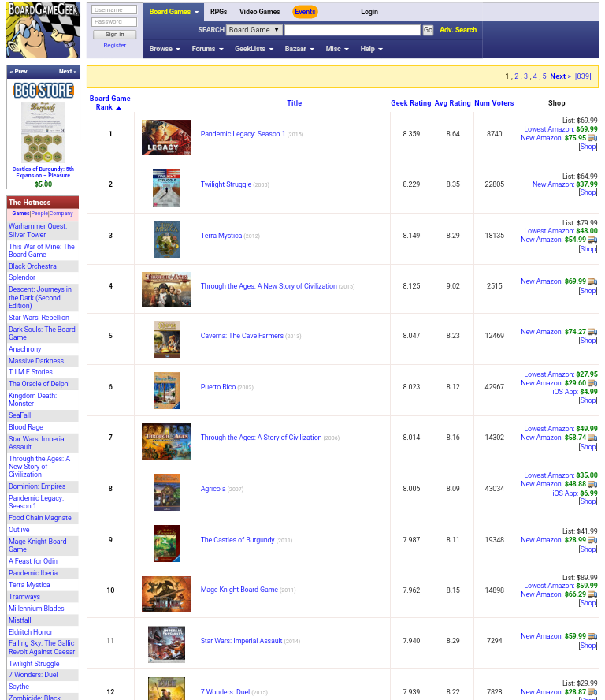Click the sort arrow under Board Game Rank
The height and width of the screenshot is (700, 605).
[x=119, y=107]
